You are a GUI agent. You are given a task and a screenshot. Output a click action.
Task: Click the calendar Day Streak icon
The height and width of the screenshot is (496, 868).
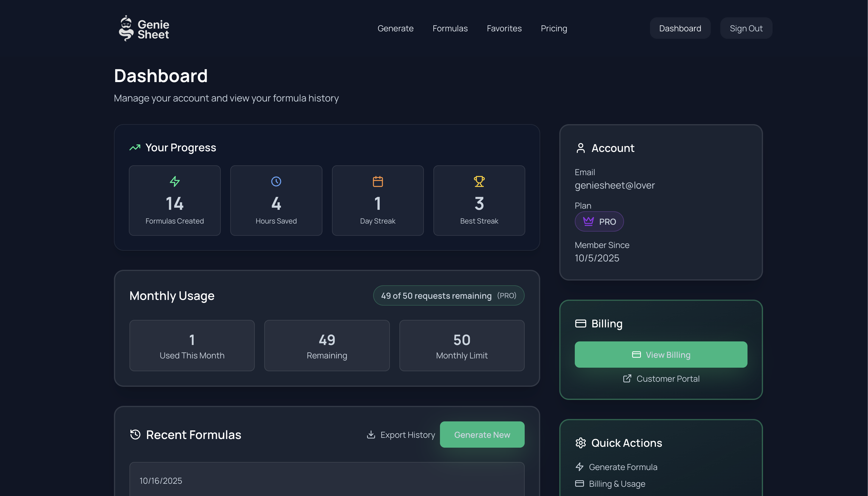[x=378, y=181]
